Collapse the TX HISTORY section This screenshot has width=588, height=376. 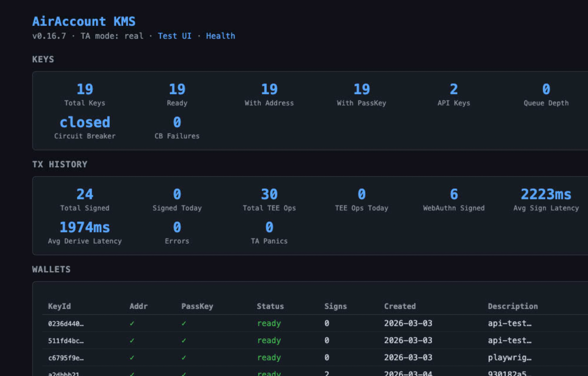click(60, 164)
